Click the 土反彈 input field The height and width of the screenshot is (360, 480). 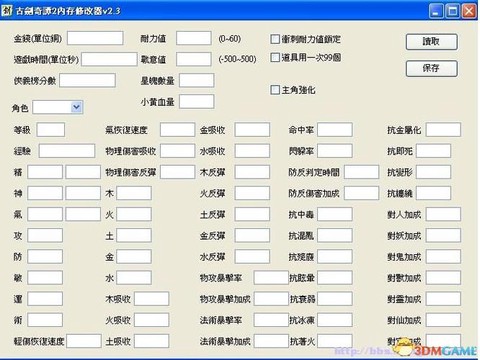tap(252, 214)
